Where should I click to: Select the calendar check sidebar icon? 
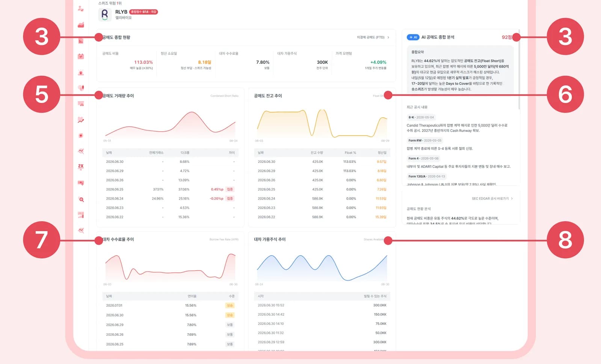[x=81, y=56]
